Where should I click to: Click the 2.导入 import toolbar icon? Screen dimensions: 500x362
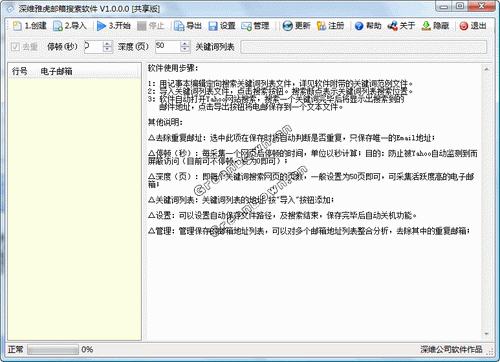(58, 26)
